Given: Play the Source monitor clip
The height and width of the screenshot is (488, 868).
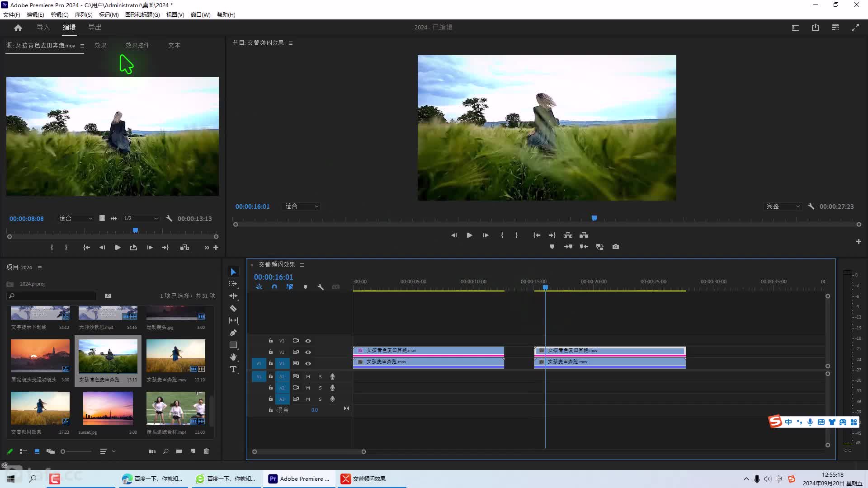Looking at the screenshot, I should click(x=118, y=248).
